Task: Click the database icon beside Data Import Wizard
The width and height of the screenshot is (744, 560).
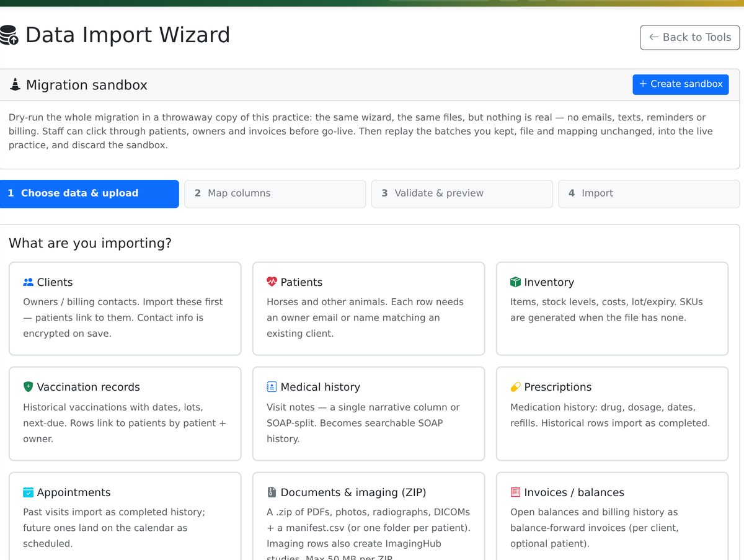Action: 9,35
